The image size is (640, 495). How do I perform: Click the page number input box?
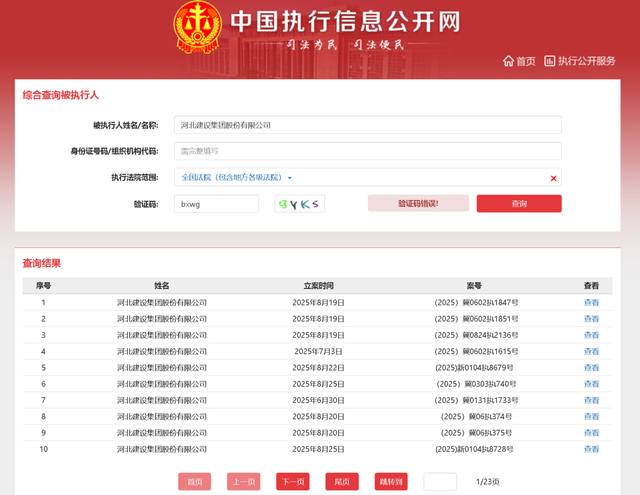[440, 482]
